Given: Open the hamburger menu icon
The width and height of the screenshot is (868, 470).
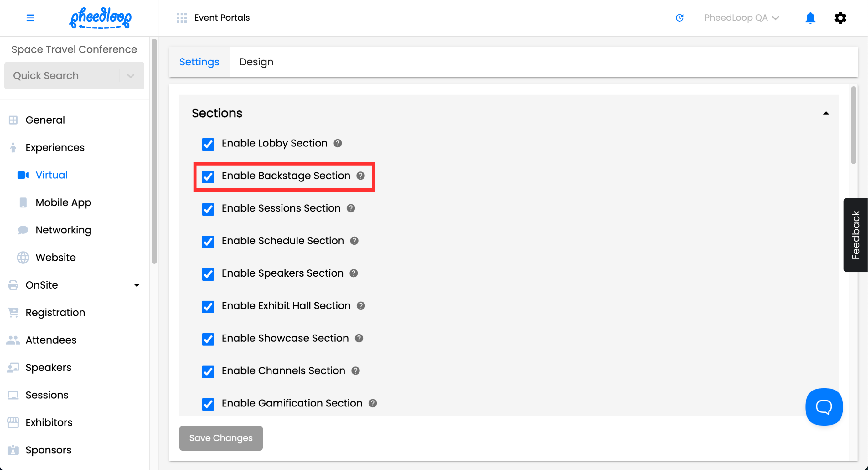Looking at the screenshot, I should pyautogui.click(x=30, y=18).
